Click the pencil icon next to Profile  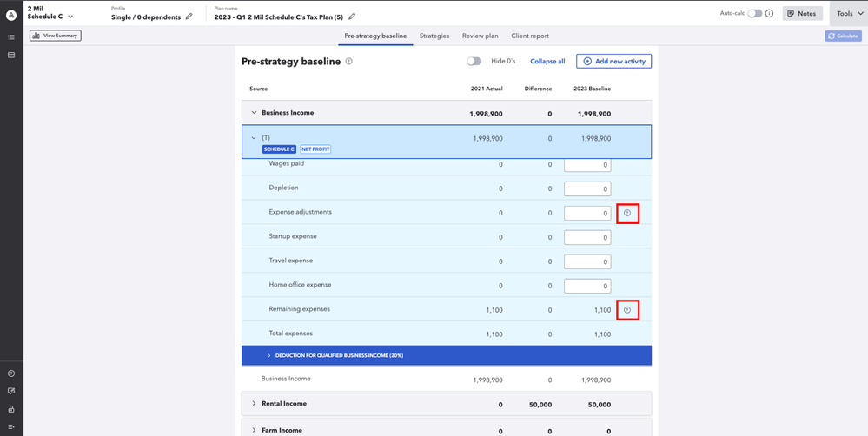(189, 17)
